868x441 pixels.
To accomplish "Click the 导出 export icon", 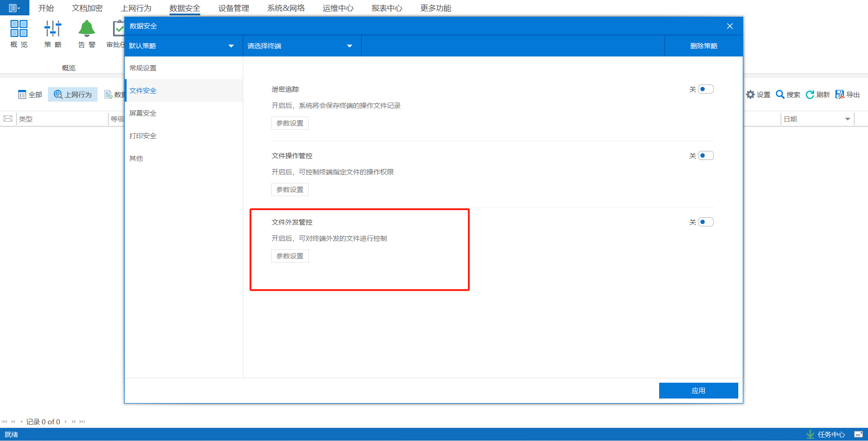I will pyautogui.click(x=840, y=94).
